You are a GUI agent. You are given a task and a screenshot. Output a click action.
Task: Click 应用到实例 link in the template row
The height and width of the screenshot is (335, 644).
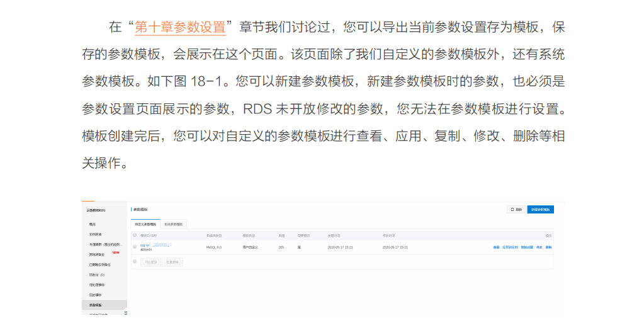(510, 247)
